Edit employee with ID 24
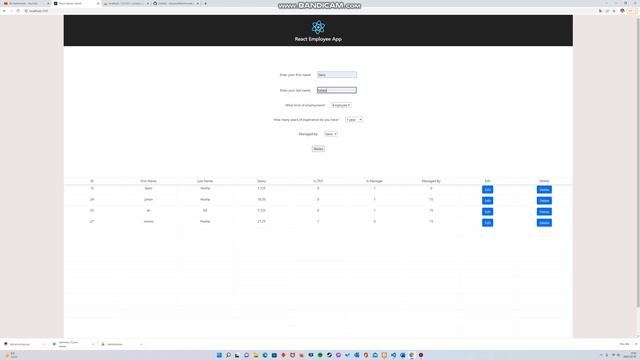This screenshot has width=640, height=360. point(487,200)
